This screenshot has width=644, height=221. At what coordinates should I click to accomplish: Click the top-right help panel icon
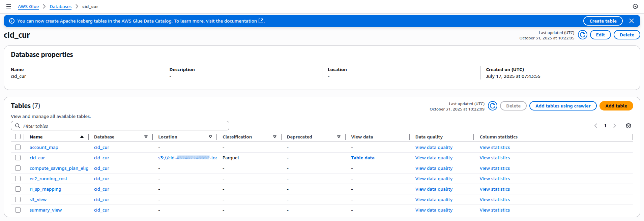pos(635,6)
